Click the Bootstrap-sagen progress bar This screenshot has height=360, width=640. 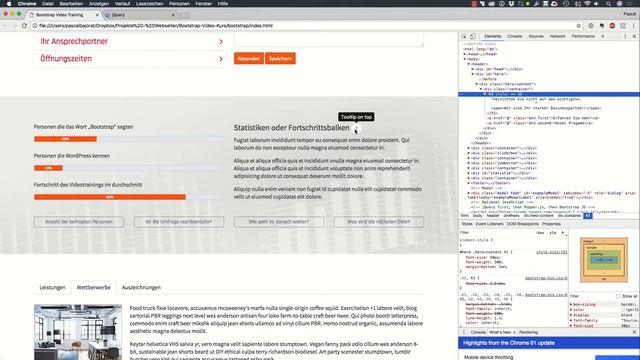pyautogui.click(x=129, y=139)
